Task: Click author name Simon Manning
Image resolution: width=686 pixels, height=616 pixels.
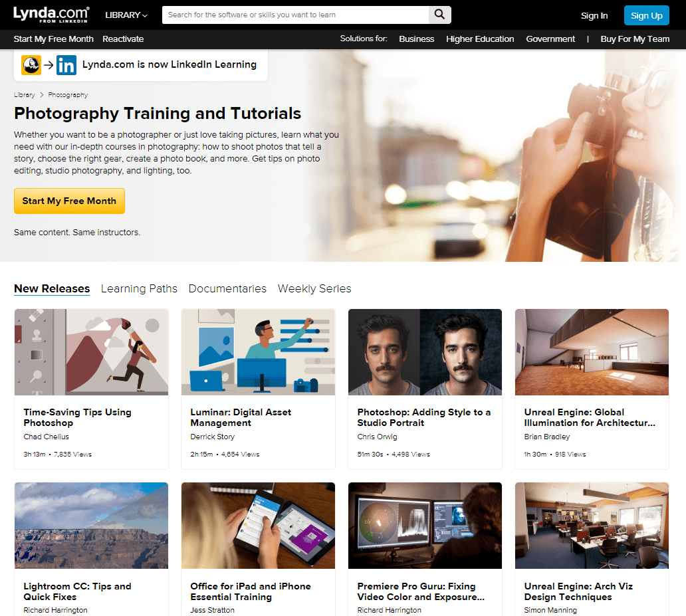Action: tap(550, 610)
